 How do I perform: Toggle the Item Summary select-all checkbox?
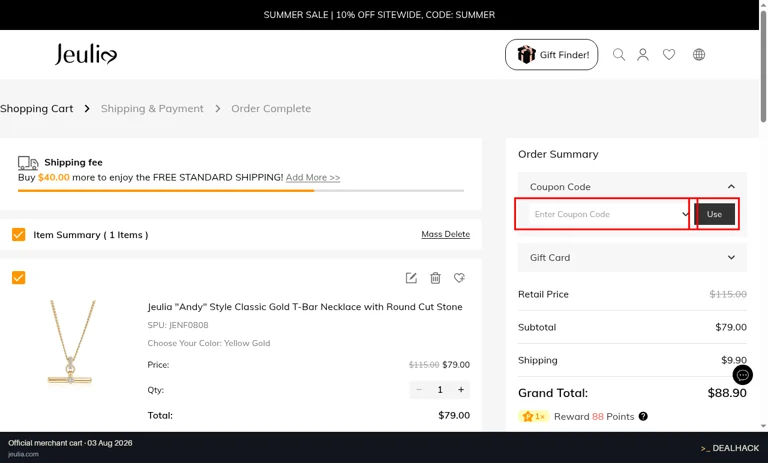click(19, 235)
